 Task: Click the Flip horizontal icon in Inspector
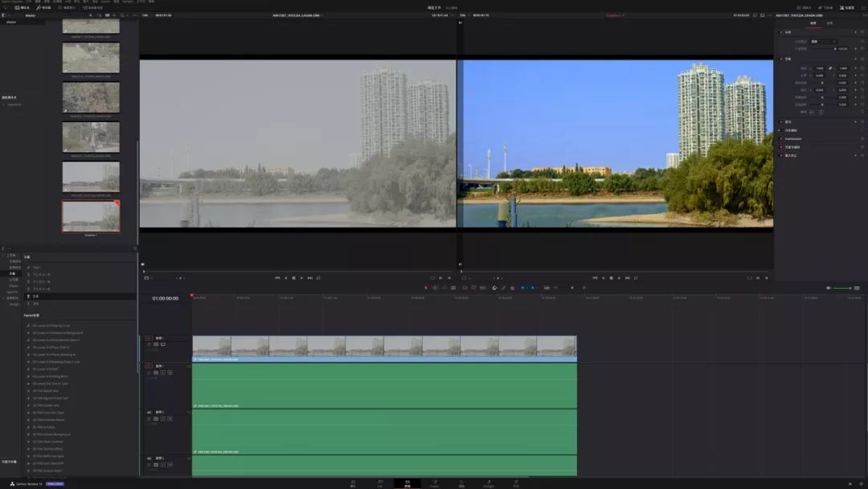pyautogui.click(x=812, y=112)
